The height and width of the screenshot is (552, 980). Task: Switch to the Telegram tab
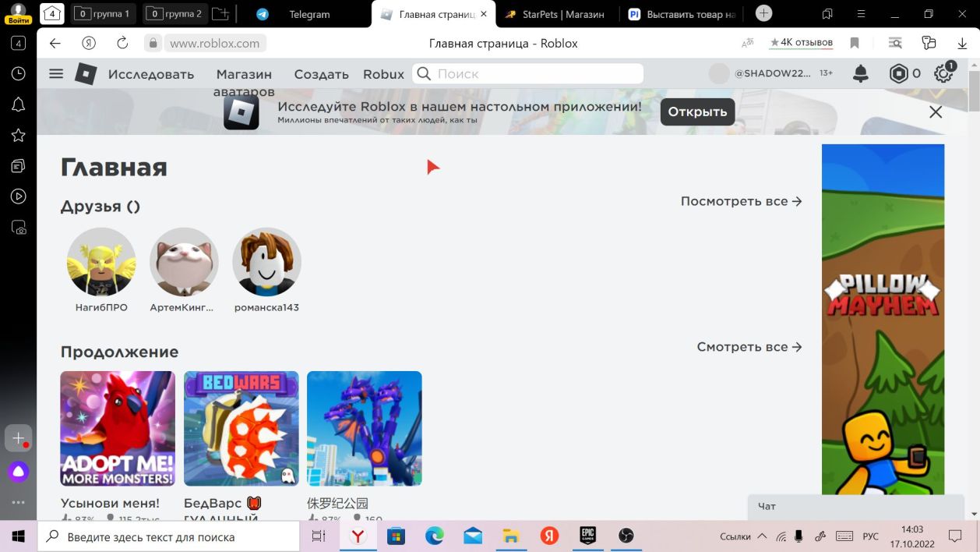tap(308, 14)
